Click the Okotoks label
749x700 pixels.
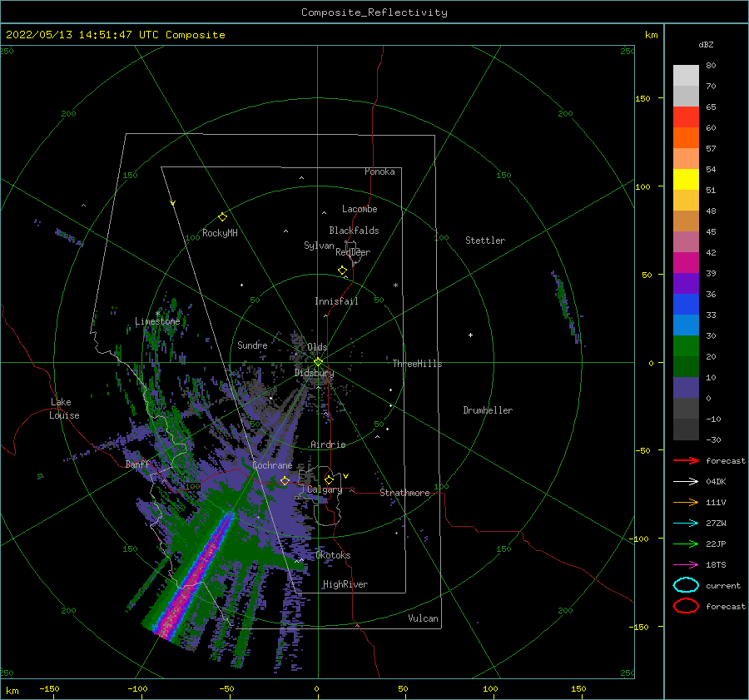coord(334,555)
